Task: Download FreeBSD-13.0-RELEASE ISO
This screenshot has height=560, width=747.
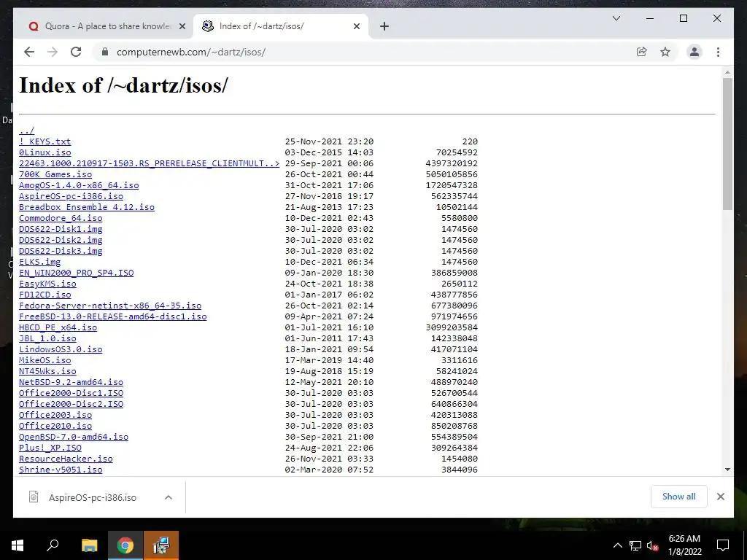Action: [113, 316]
